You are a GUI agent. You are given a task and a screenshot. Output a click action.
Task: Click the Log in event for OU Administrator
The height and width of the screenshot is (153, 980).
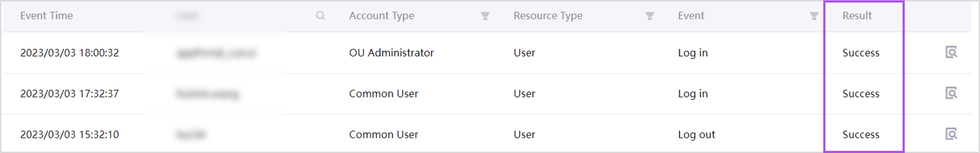pos(693,53)
